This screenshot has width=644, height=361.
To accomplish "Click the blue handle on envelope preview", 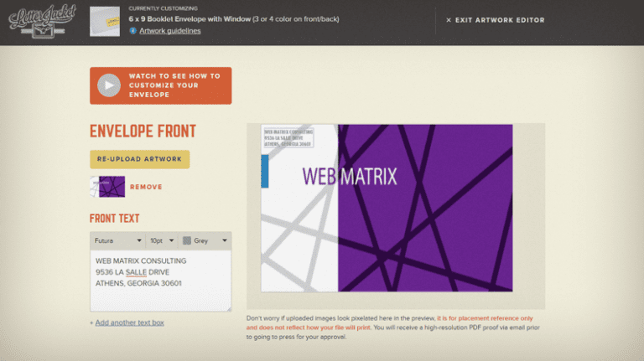I will coord(265,172).
